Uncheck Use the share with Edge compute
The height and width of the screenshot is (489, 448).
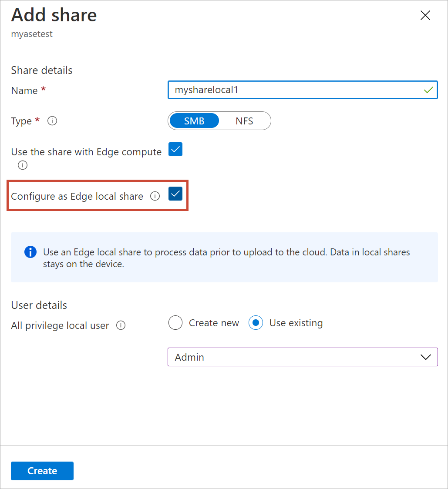point(175,149)
